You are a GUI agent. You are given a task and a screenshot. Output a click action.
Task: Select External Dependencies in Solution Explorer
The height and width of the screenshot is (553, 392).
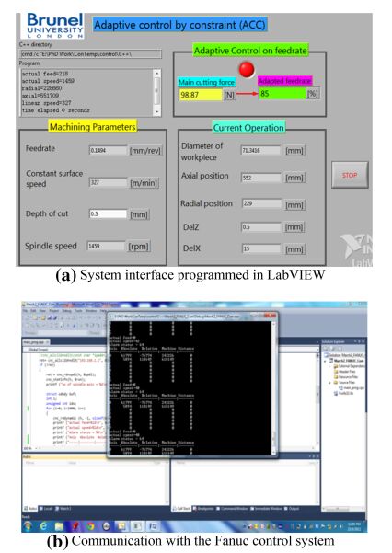[348, 366]
